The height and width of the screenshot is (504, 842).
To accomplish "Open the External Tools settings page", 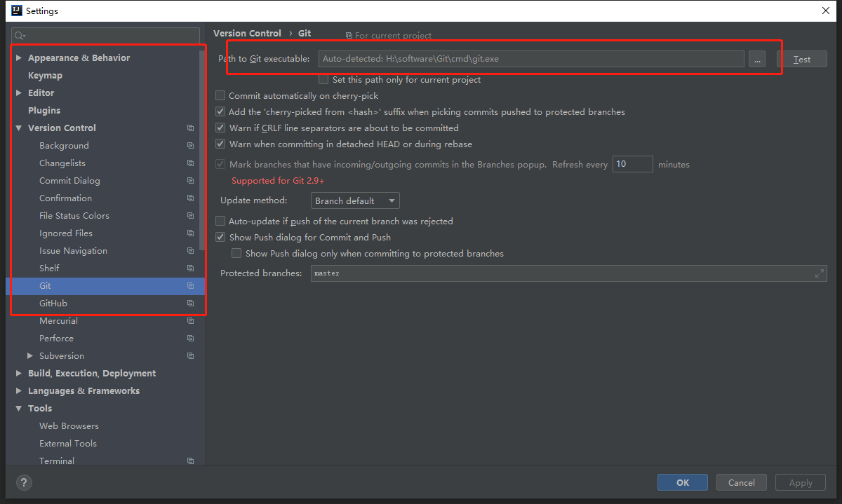I will 68,443.
